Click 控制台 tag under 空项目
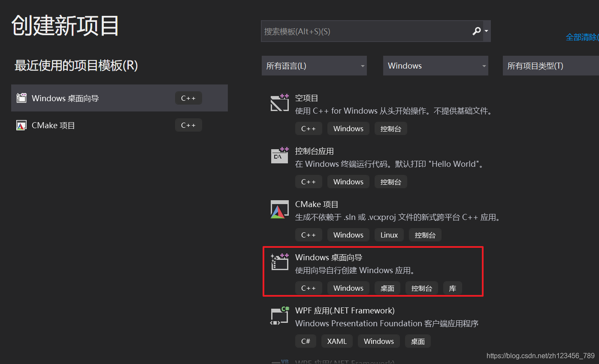 click(x=390, y=129)
